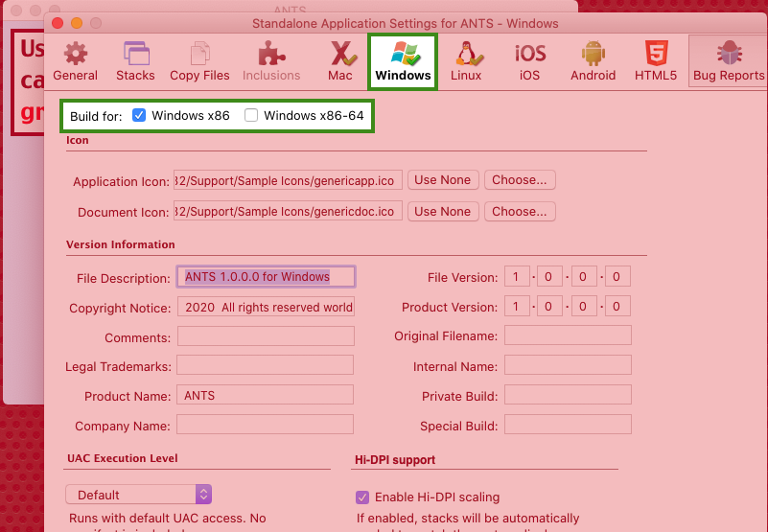The image size is (768, 532).
Task: Click the Product Name field
Action: tap(265, 395)
